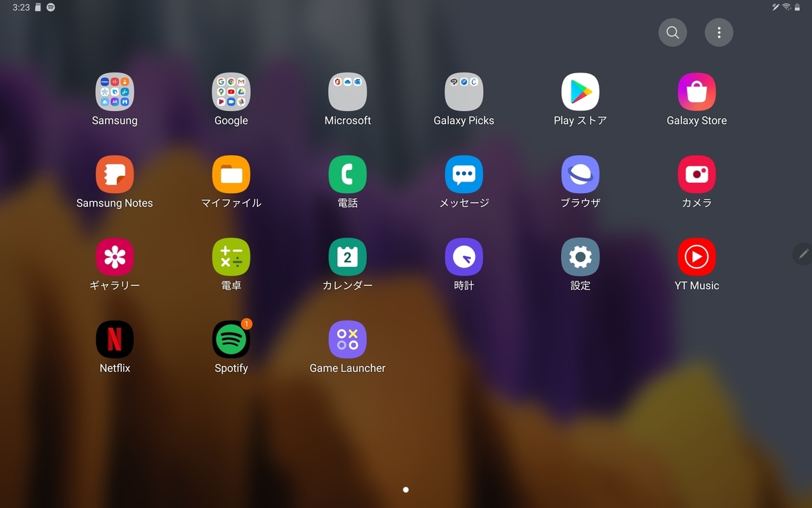
Task: Tap the app drawer search button
Action: click(x=673, y=33)
